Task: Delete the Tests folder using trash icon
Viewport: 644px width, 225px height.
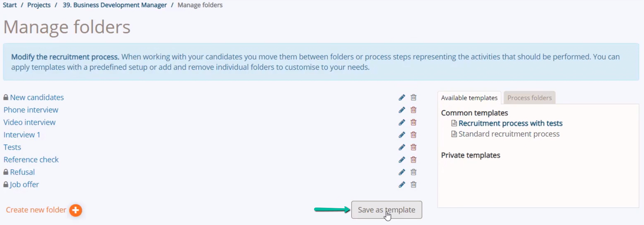Action: [x=413, y=147]
